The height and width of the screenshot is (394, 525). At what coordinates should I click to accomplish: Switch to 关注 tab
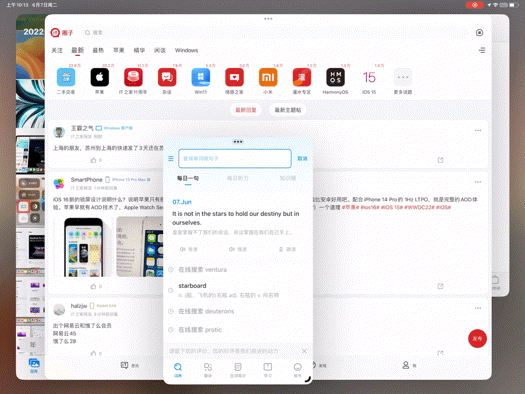coord(57,50)
